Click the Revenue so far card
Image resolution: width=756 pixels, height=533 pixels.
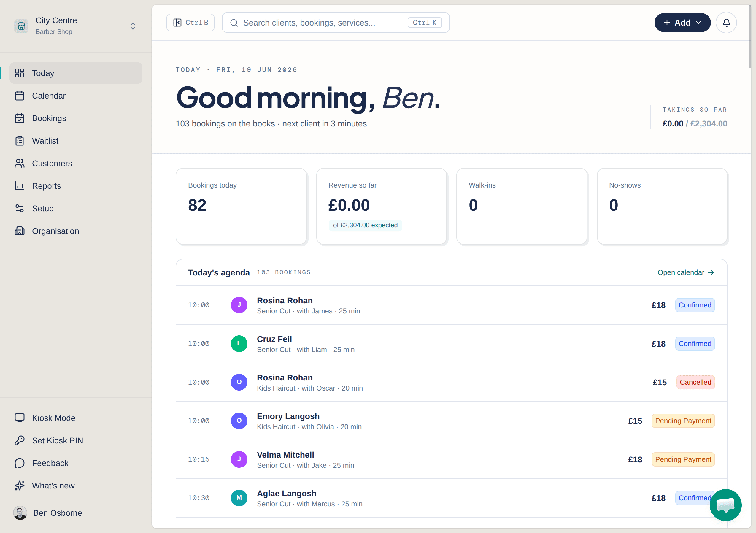pyautogui.click(x=382, y=206)
